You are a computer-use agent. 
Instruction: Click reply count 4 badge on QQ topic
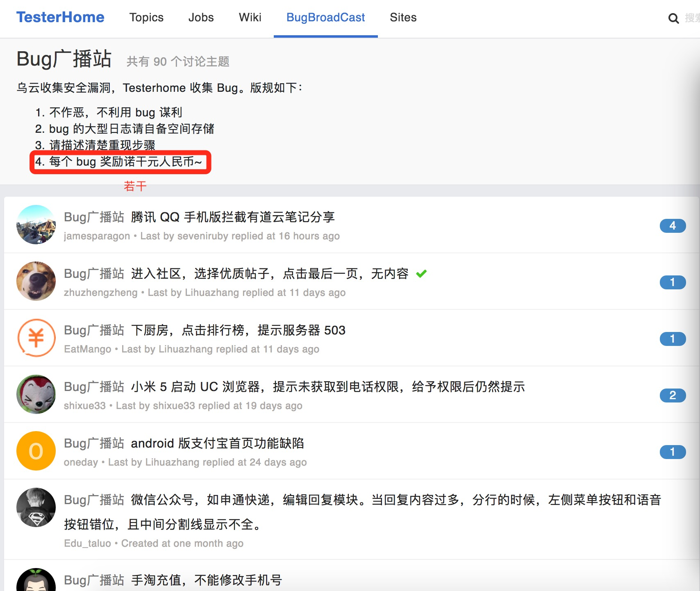673,225
